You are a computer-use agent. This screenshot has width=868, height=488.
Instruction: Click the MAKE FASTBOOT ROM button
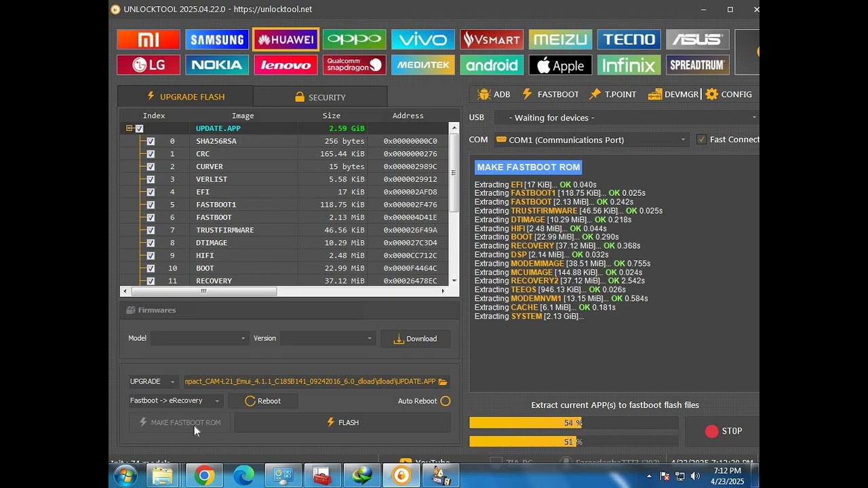coord(180,422)
